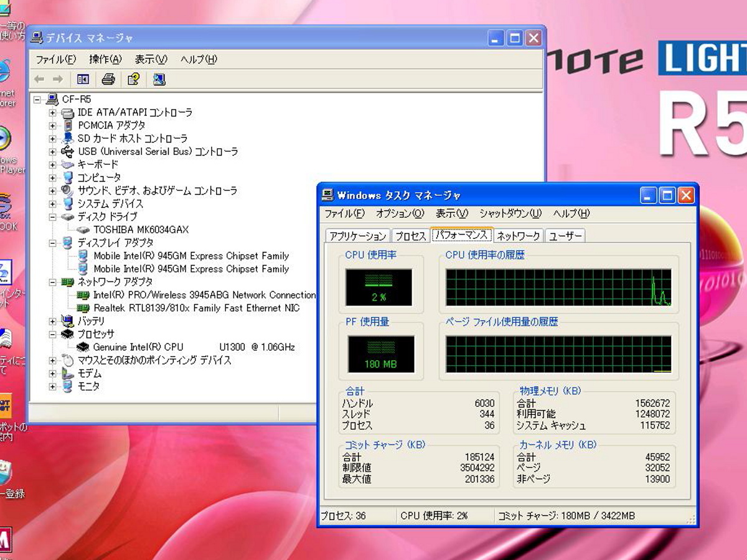Switch to the プロセス tab
Image resolution: width=747 pixels, height=560 pixels.
coord(410,236)
